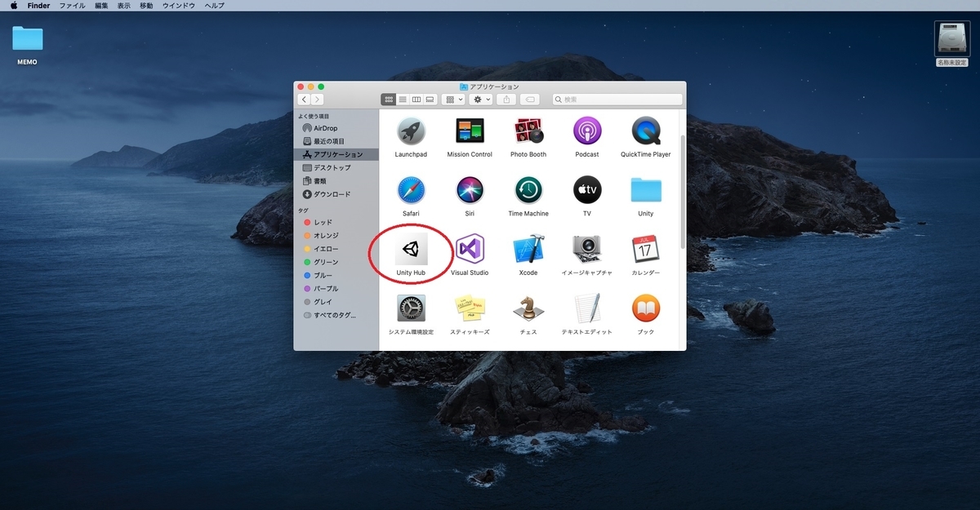Select the グレイ tag
The width and height of the screenshot is (980, 510).
pyautogui.click(x=336, y=302)
